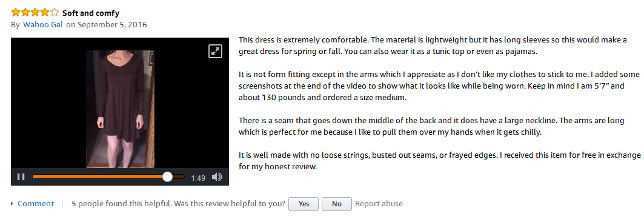Click the first filled rating star
644x219 pixels.
point(16,12)
